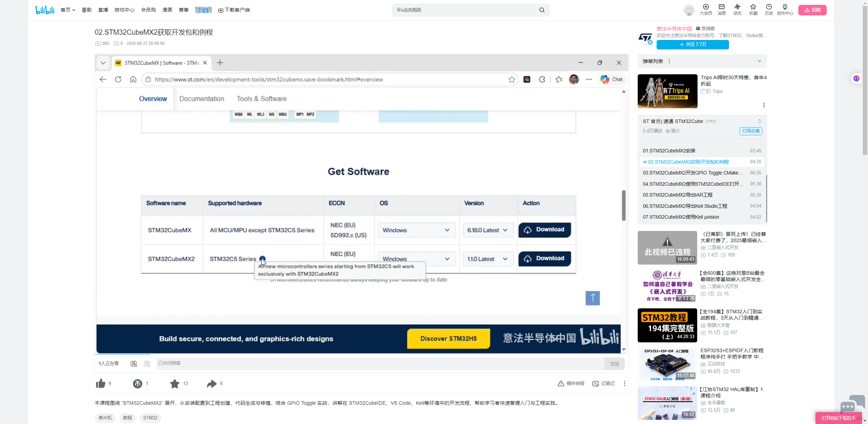Image resolution: width=868 pixels, height=424 pixels.
Task: Open 弹幕列表 three-dot options menu
Action: (x=669, y=61)
